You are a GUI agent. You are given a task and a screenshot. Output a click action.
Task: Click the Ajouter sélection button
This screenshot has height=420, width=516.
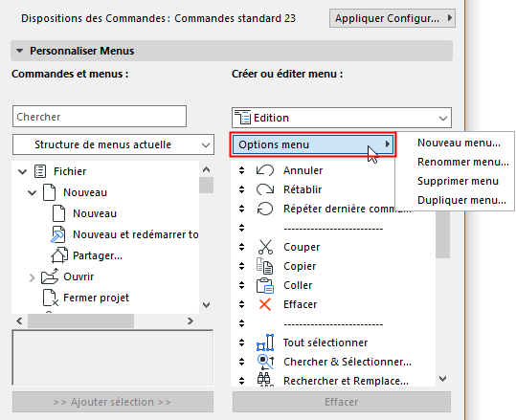[x=113, y=402]
